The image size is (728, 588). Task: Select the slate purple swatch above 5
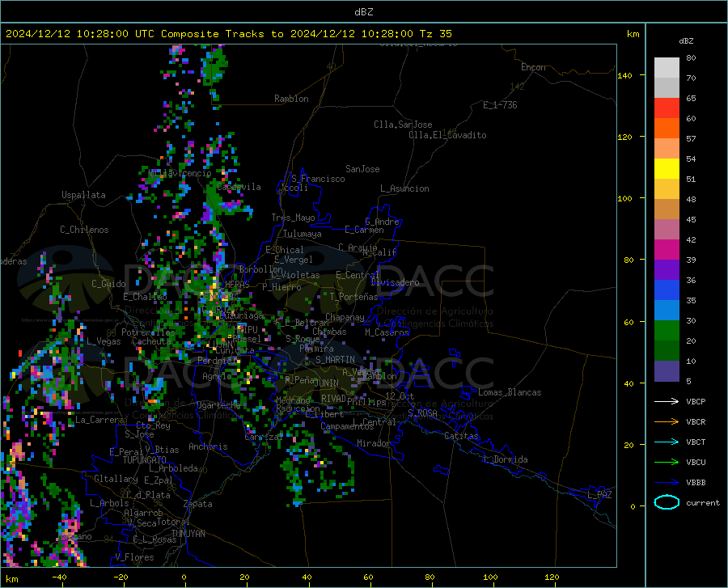tap(667, 370)
